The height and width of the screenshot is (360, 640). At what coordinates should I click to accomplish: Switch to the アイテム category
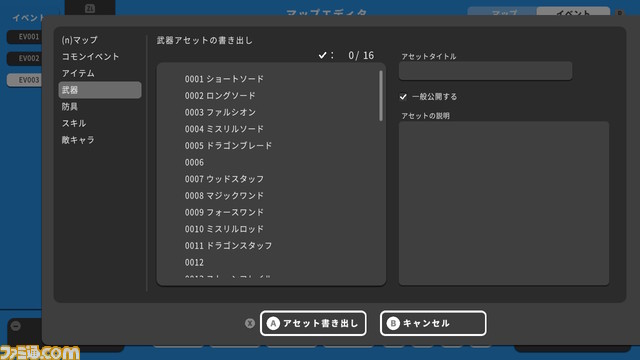click(x=78, y=73)
